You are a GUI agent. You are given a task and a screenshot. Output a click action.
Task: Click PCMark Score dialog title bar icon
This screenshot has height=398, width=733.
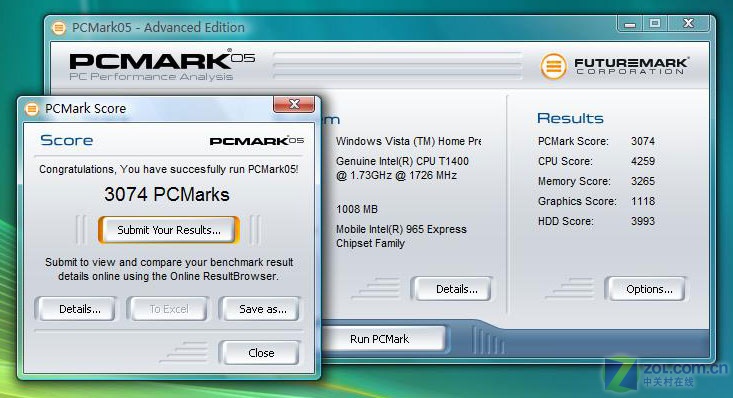click(x=32, y=109)
